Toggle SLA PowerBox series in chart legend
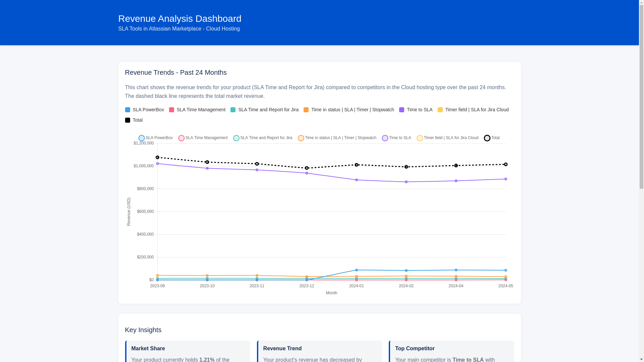 [x=156, y=138]
